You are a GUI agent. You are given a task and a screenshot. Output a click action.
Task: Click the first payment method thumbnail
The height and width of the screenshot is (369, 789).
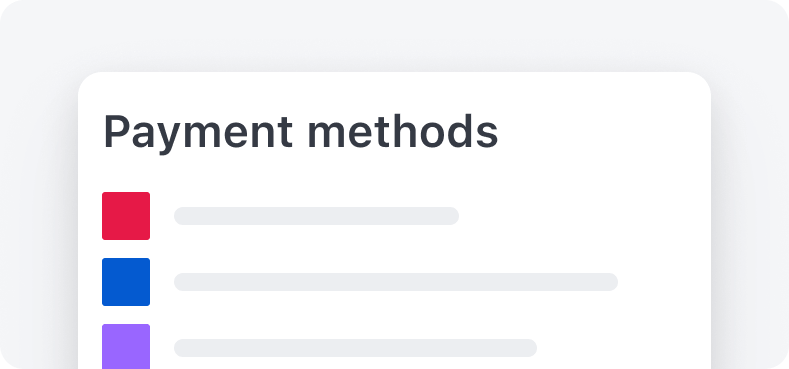point(126,216)
